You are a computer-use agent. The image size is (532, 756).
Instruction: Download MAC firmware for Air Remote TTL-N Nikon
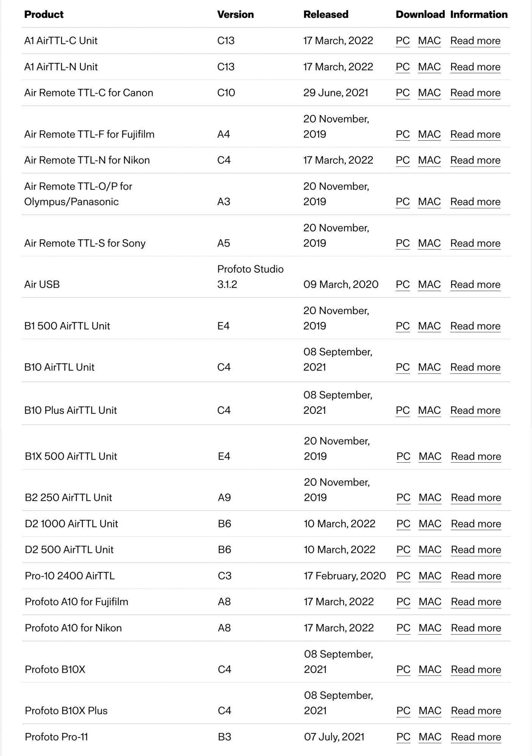tap(429, 160)
